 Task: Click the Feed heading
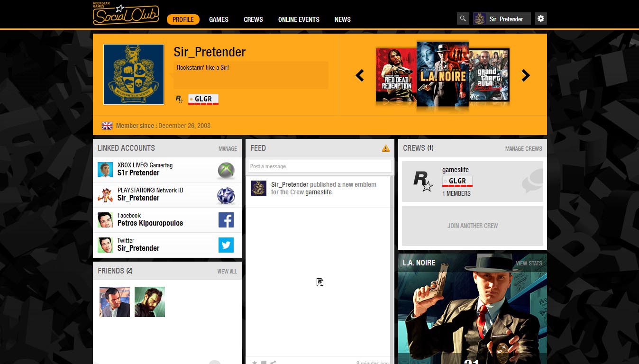pos(258,148)
